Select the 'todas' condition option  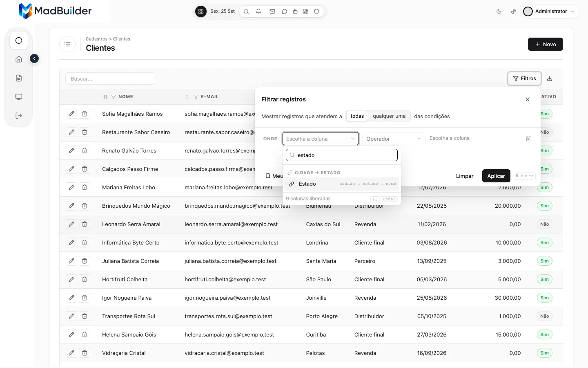(357, 116)
